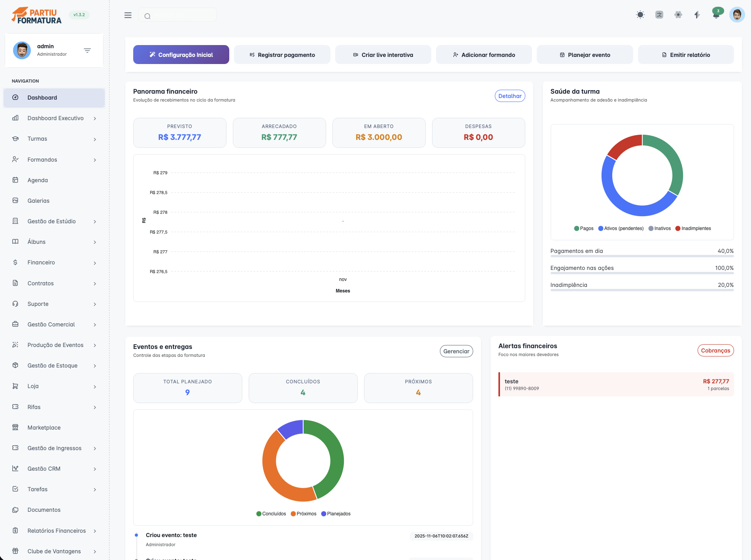The width and height of the screenshot is (751, 560).
Task: Toggle Pagos legend in Saúde da turma
Action: click(x=583, y=228)
